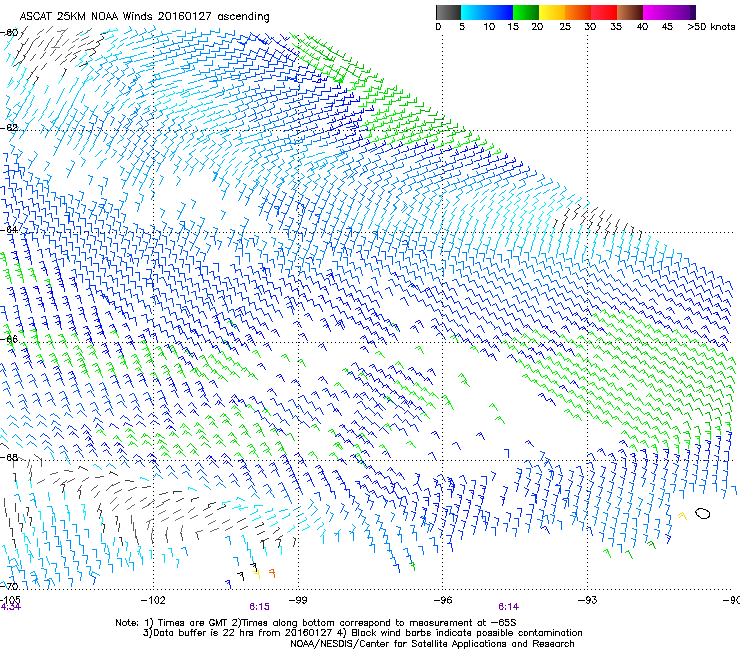
Task: Click the magenta 40-45 knots color swatch
Action: (656, 12)
